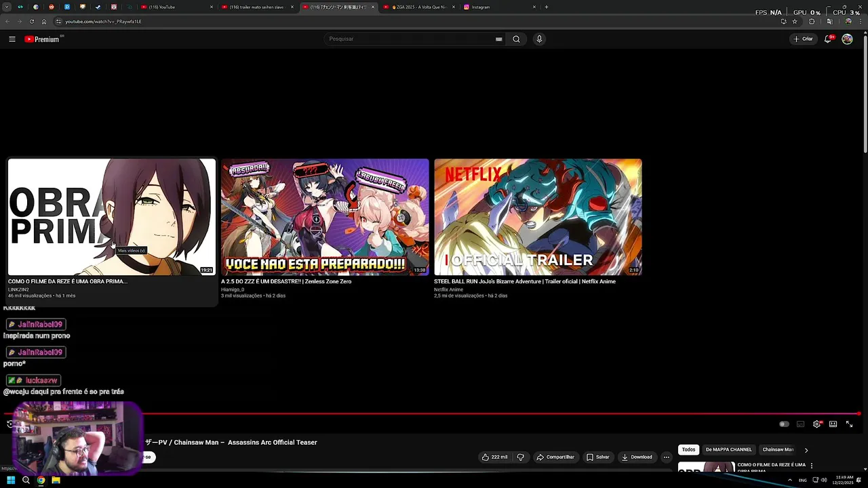Toggle autoplay switch in player
868x488 pixels.
tap(784, 424)
